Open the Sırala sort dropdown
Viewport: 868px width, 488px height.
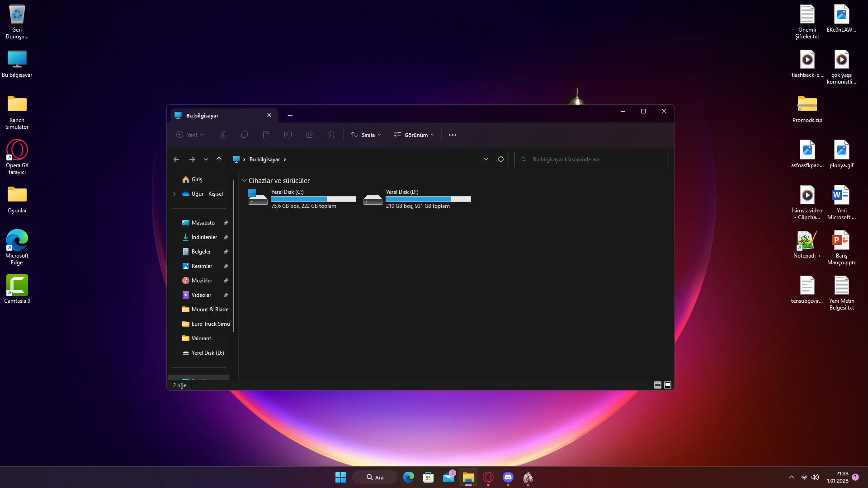[x=366, y=135]
